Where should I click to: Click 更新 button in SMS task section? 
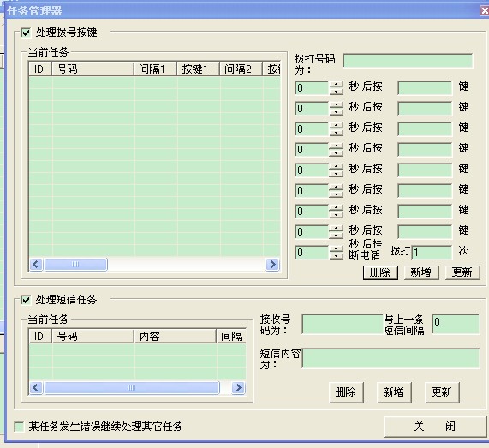(x=442, y=392)
